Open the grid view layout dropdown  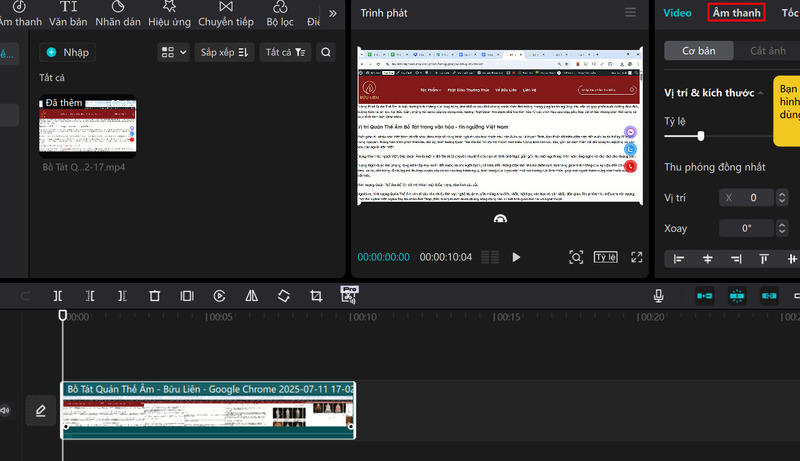click(173, 52)
